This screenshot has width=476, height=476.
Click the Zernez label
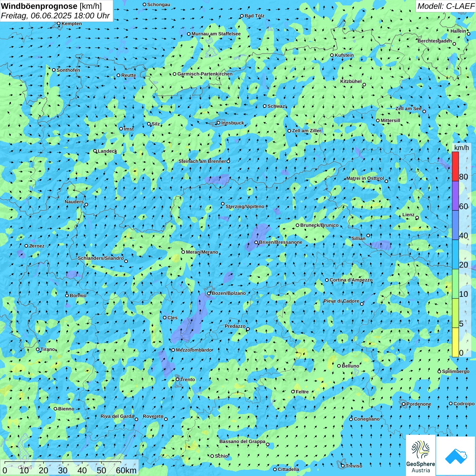click(37, 246)
